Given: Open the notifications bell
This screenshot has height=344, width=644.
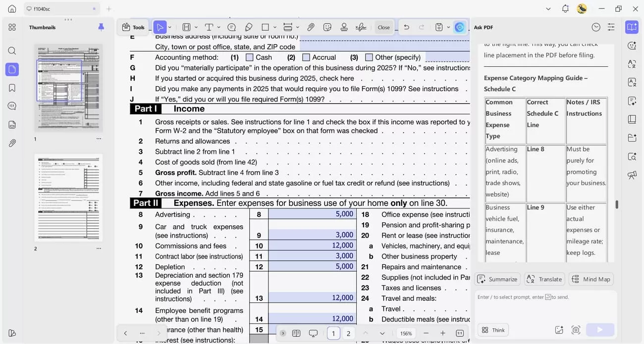Looking at the screenshot, I should coord(565,9).
